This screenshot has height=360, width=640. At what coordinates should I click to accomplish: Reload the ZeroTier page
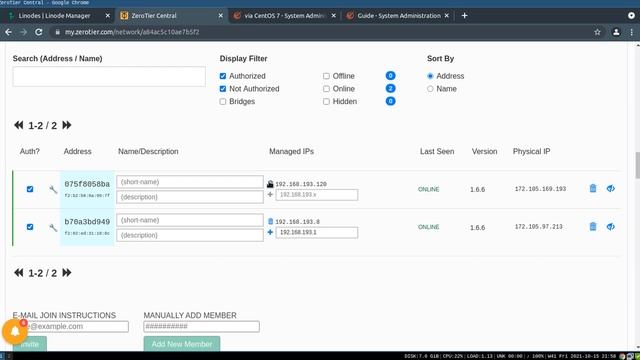38,32
